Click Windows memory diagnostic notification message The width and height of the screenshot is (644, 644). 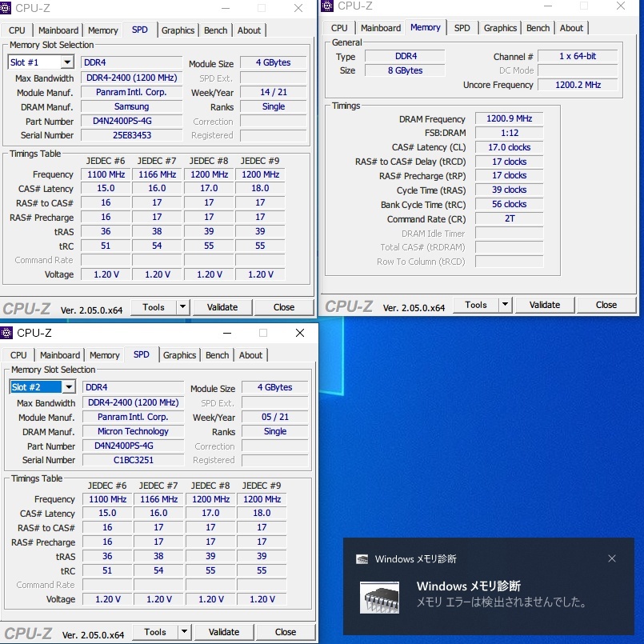501,602
